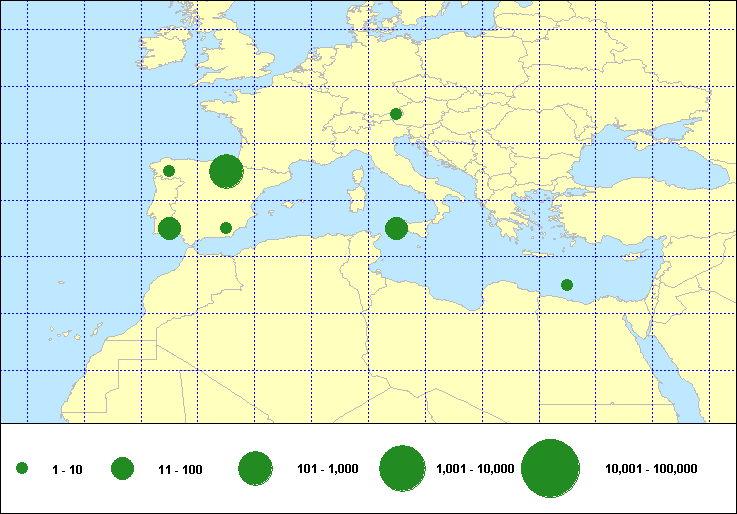The image size is (737, 514).
Task: Select the "101 - 1,000" legend label
Action: click(328, 470)
